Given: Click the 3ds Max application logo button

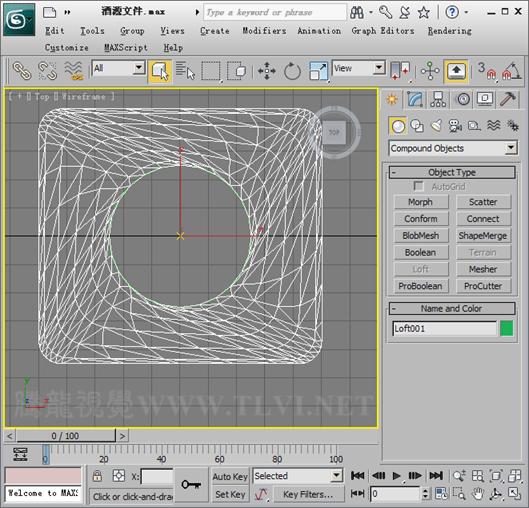Looking at the screenshot, I should click(19, 20).
